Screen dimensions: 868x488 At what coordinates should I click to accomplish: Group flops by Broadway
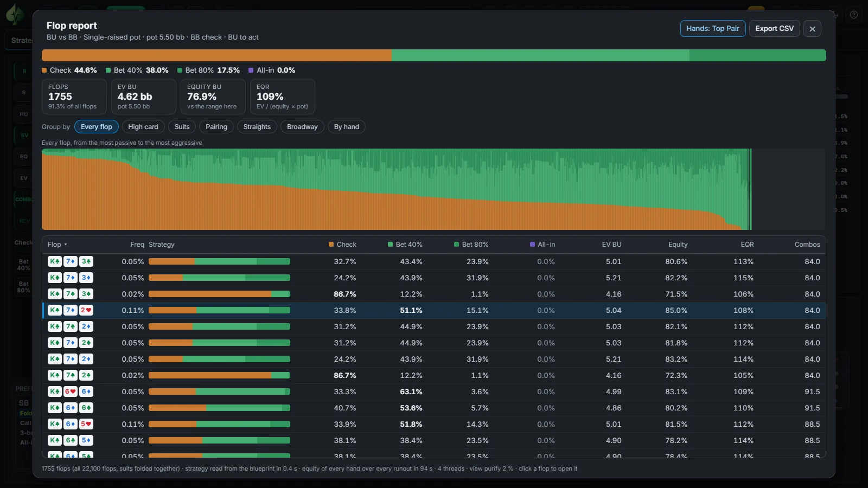pyautogui.click(x=302, y=127)
